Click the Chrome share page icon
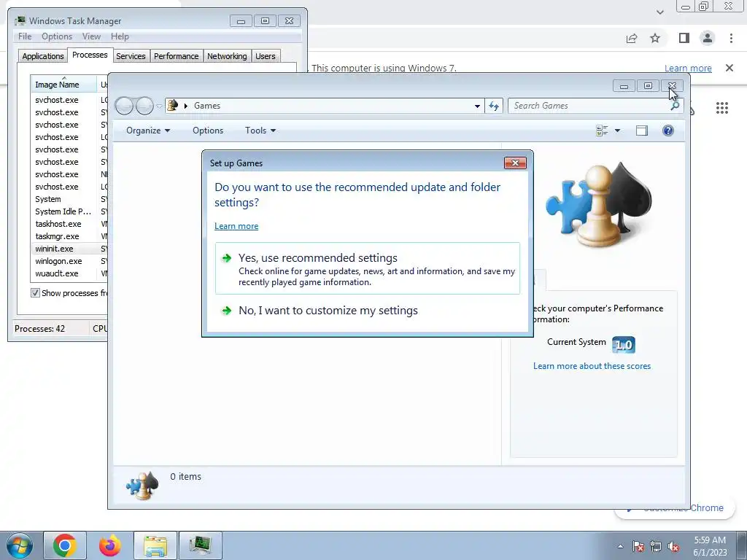The image size is (747, 560). click(632, 38)
